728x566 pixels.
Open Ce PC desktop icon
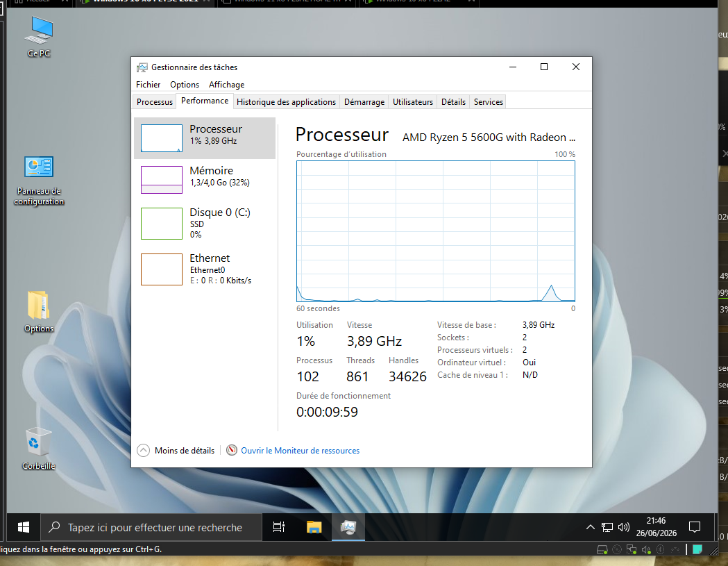39,38
